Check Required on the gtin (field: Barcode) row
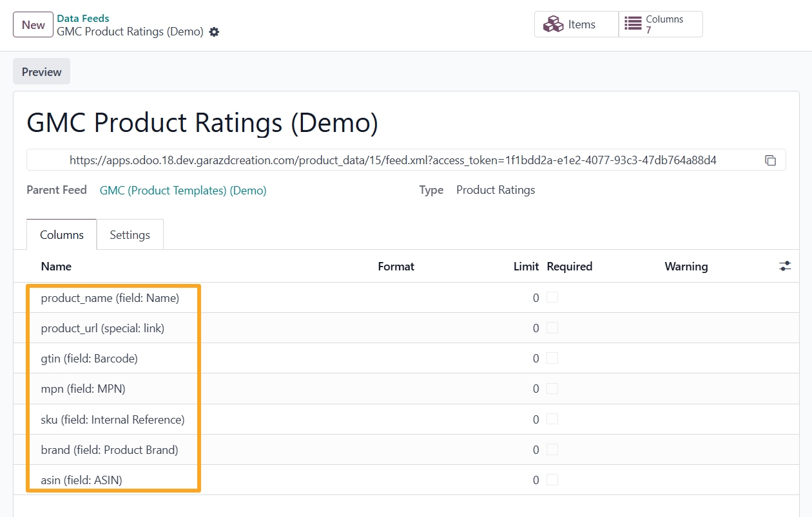 (x=552, y=358)
